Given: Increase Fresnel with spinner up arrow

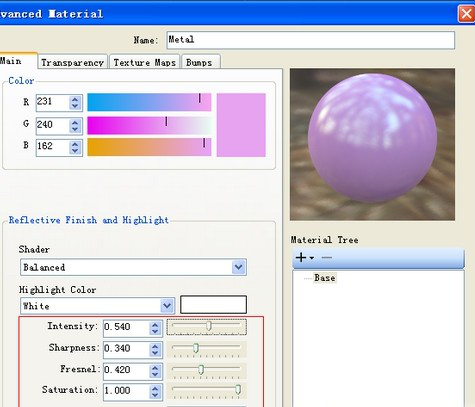Looking at the screenshot, I should [155, 368].
